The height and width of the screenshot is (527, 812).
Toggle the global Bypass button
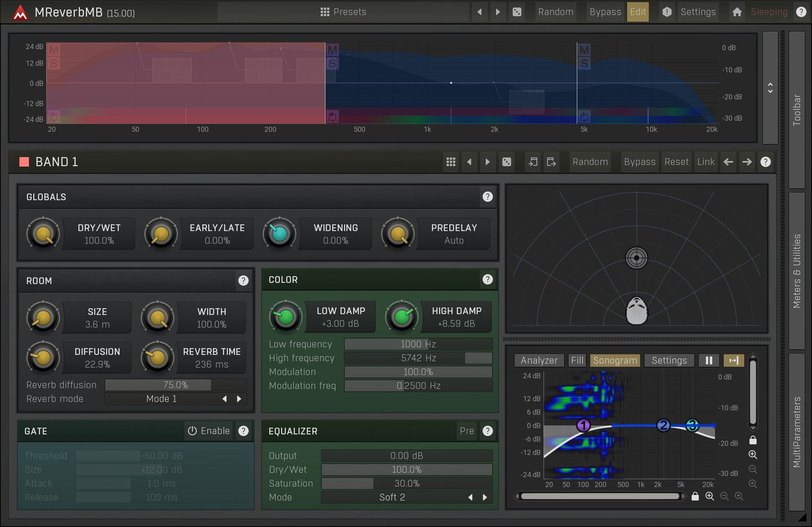coord(605,12)
